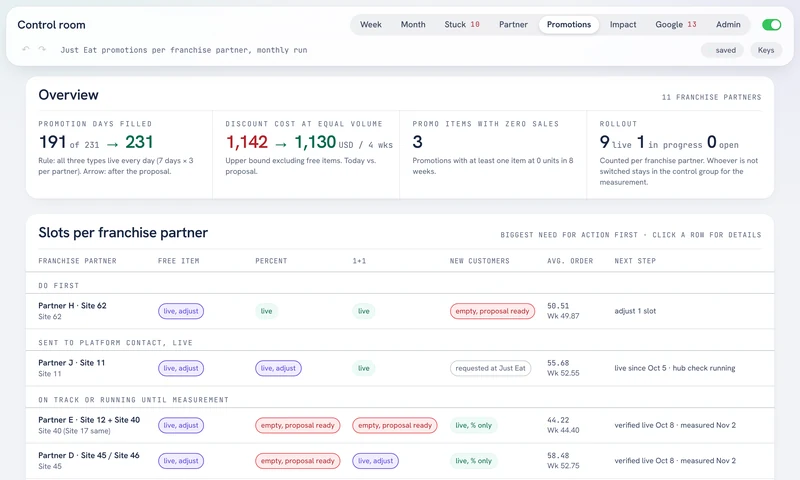Screen dimensions: 800x480
Task: Open the Stuck tab
Action: [462, 24]
